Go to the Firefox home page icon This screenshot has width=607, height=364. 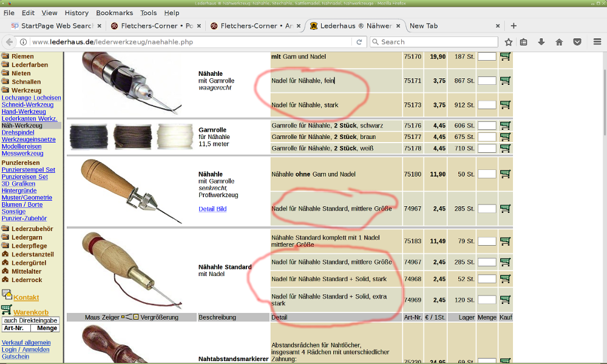click(559, 42)
